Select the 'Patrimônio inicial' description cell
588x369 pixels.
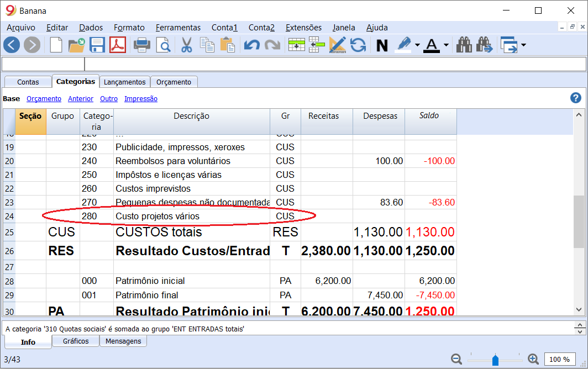(x=192, y=281)
